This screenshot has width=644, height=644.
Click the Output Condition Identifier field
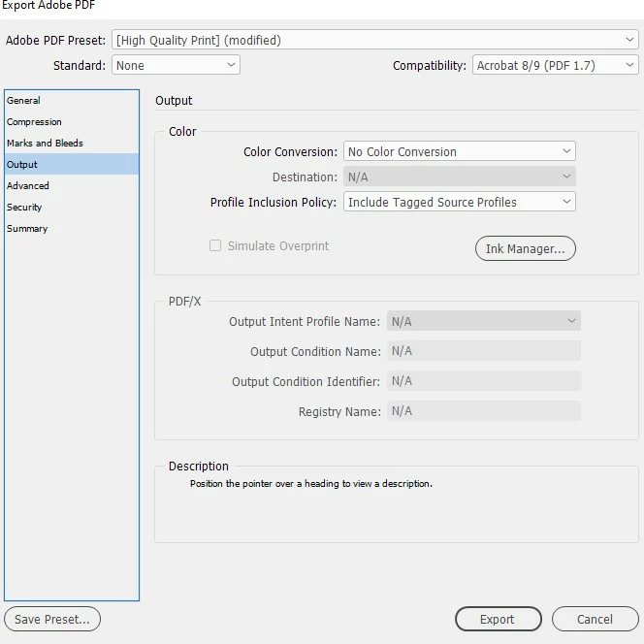(483, 381)
